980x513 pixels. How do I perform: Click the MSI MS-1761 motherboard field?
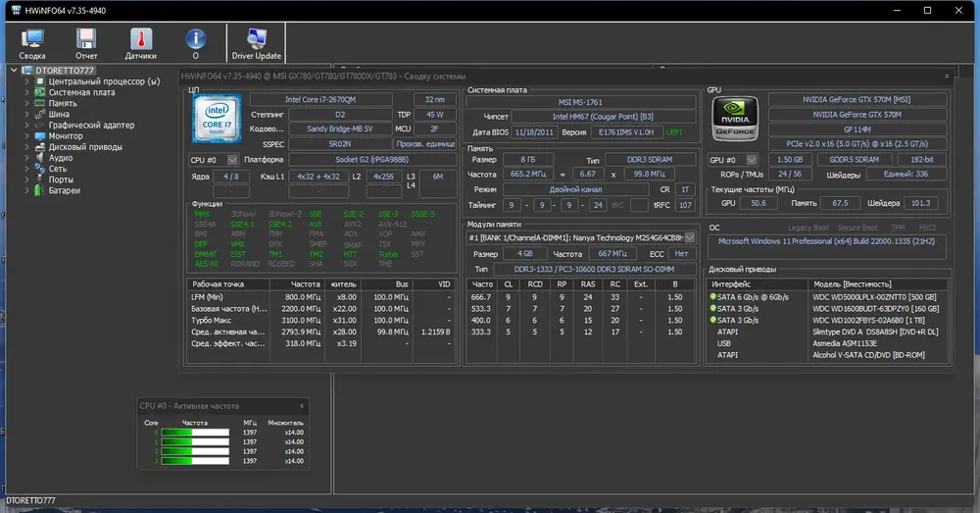(x=580, y=102)
